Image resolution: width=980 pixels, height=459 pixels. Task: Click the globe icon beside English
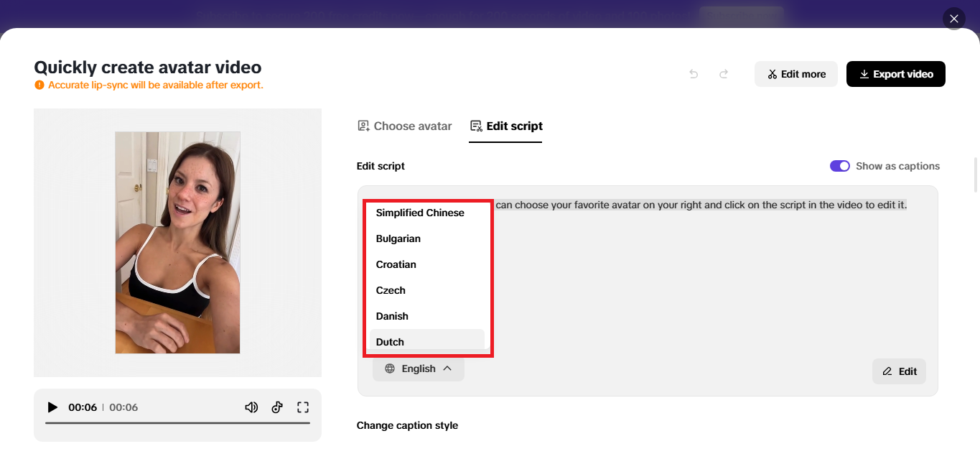pyautogui.click(x=390, y=368)
